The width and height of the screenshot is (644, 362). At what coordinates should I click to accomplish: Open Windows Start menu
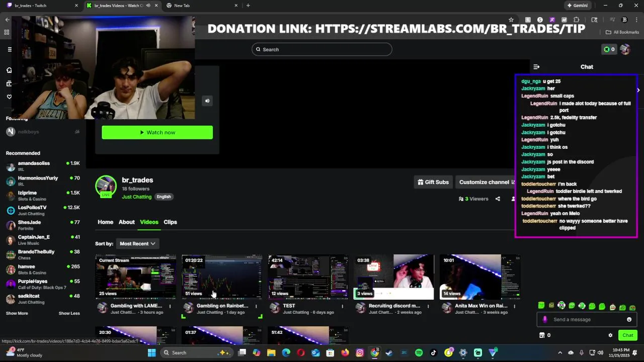(151, 353)
